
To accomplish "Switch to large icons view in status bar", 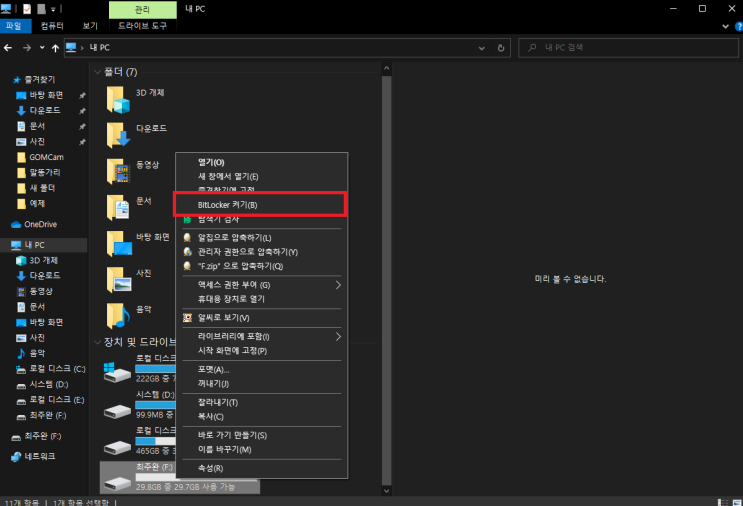I will (737, 502).
